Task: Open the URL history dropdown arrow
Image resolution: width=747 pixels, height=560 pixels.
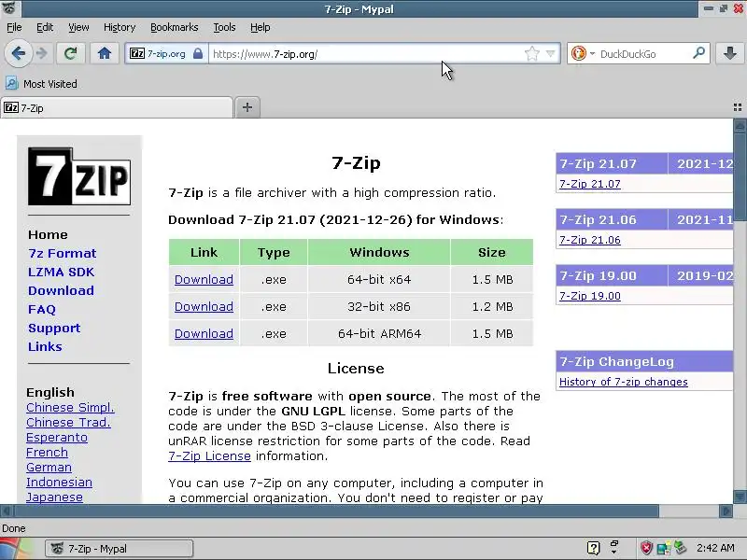Action: [550, 53]
